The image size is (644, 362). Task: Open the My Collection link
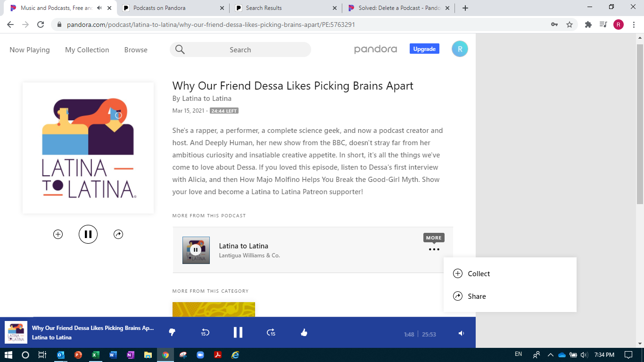[87, 50]
